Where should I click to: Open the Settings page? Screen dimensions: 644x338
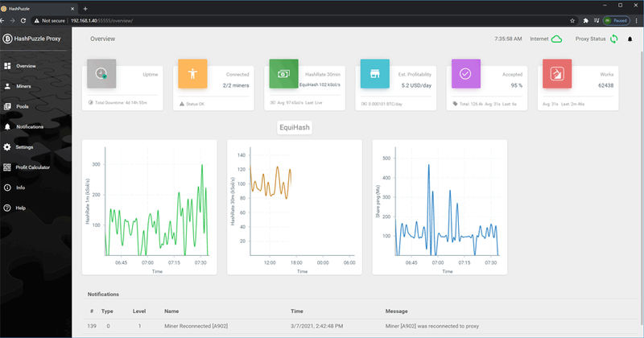24,147
